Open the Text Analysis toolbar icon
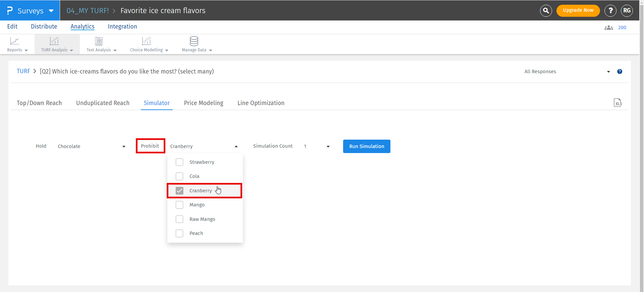Screen dimensions: 644x292 (x=99, y=41)
